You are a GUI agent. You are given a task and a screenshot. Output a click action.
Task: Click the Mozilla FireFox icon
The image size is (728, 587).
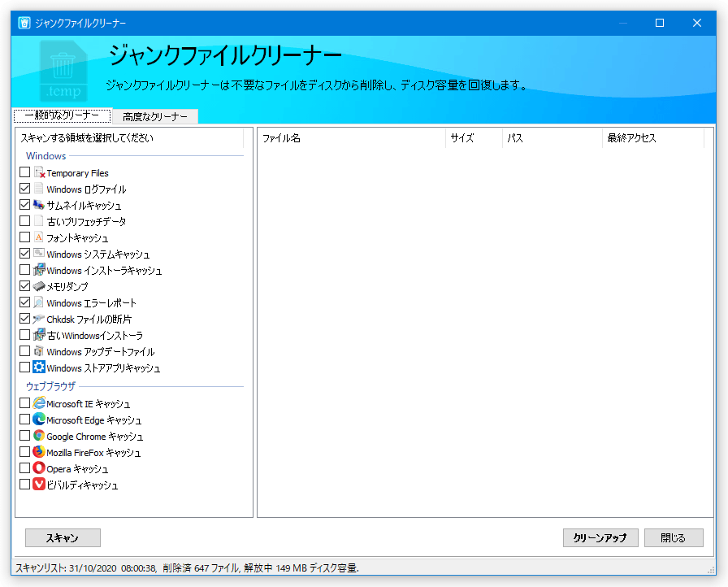click(39, 451)
